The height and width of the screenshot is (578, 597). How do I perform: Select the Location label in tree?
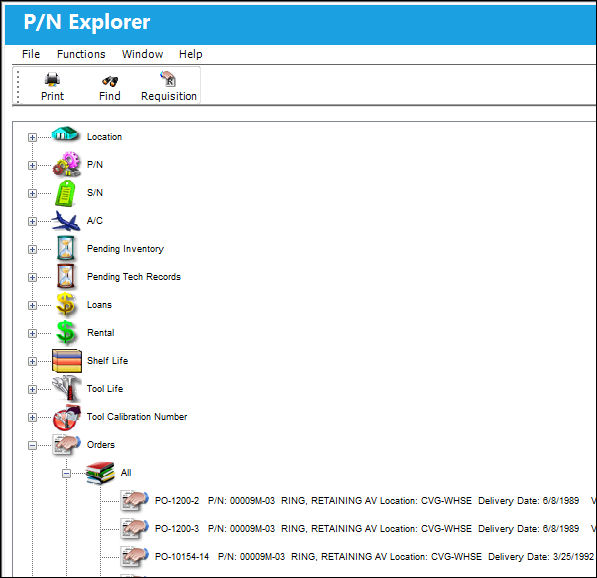pyautogui.click(x=104, y=137)
